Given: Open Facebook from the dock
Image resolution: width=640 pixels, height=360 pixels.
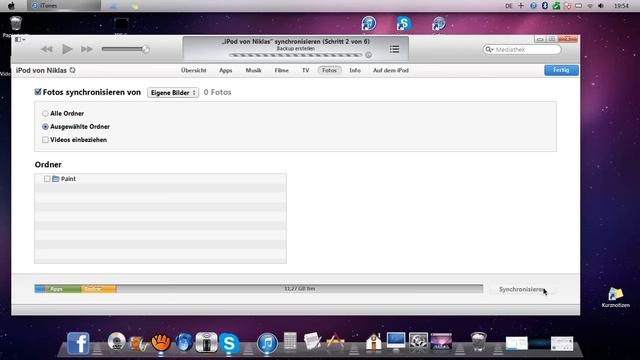Looking at the screenshot, I should [x=78, y=343].
